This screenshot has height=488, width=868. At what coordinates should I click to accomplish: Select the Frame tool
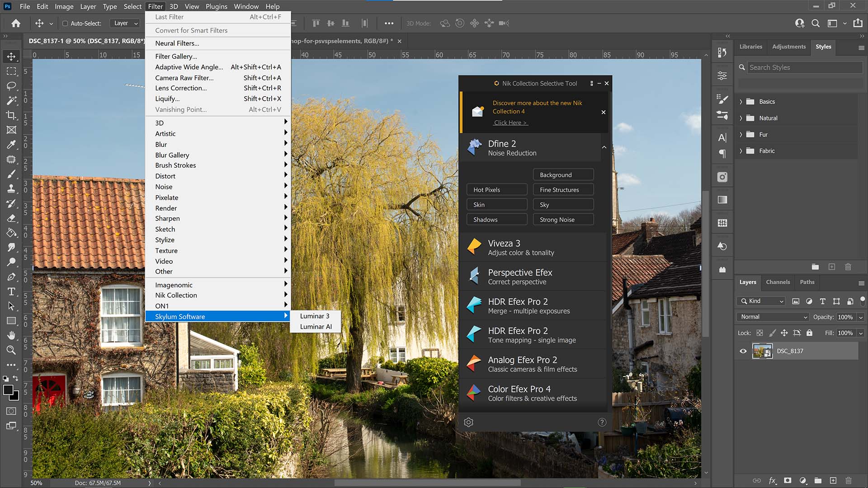[x=11, y=130]
